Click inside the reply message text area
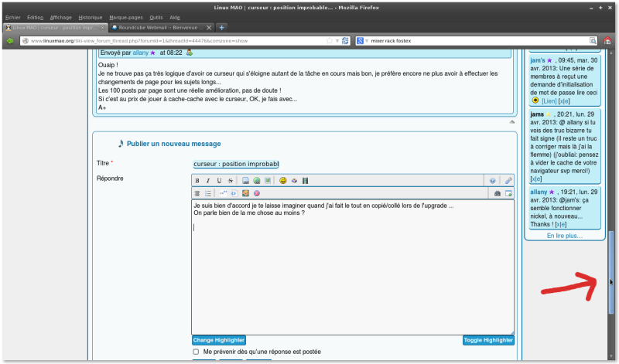 [353, 267]
